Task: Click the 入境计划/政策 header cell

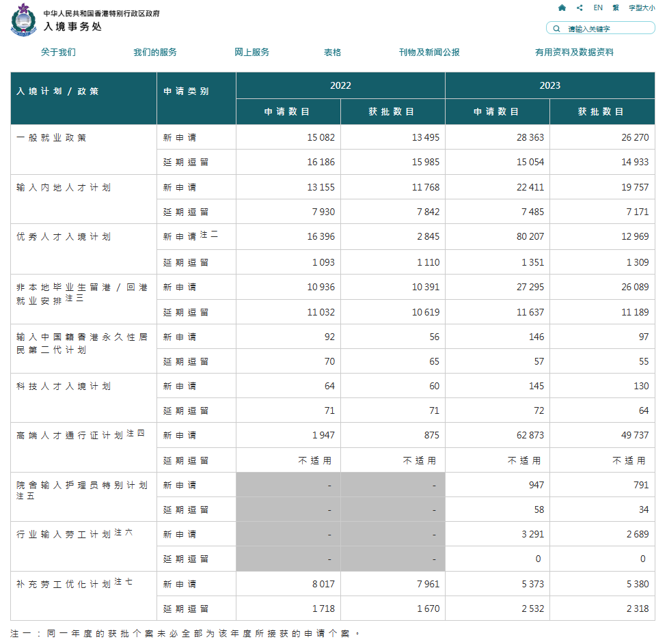Action: pyautogui.click(x=84, y=98)
